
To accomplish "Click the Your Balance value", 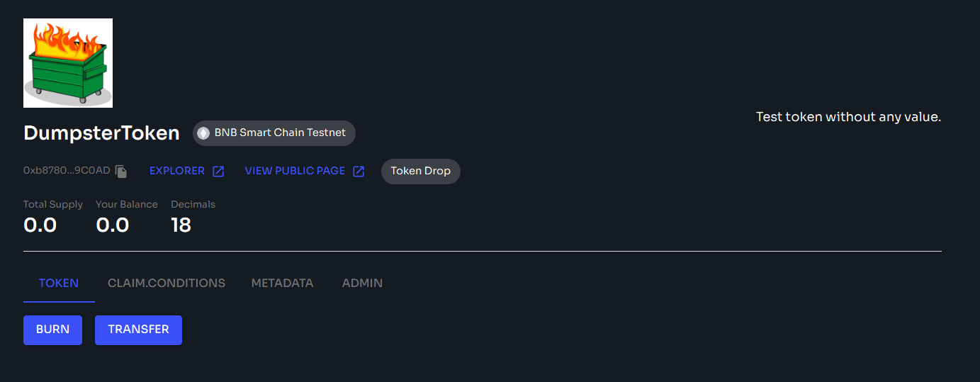I will (x=112, y=225).
